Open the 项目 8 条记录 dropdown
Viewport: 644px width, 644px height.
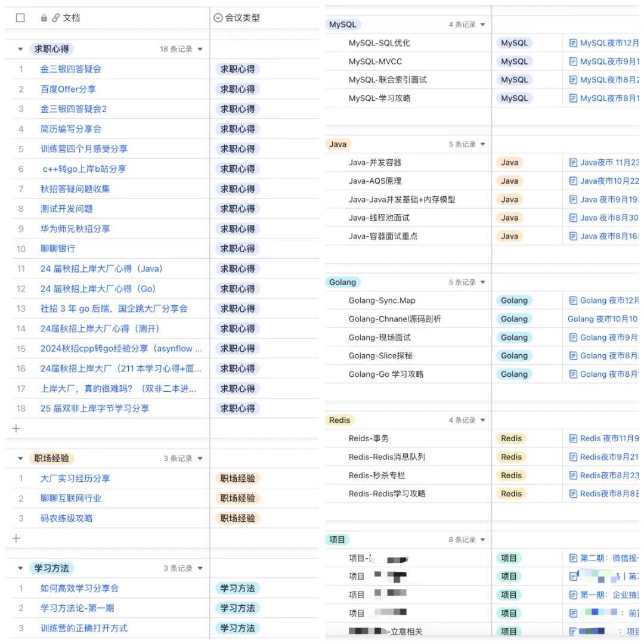pos(482,540)
